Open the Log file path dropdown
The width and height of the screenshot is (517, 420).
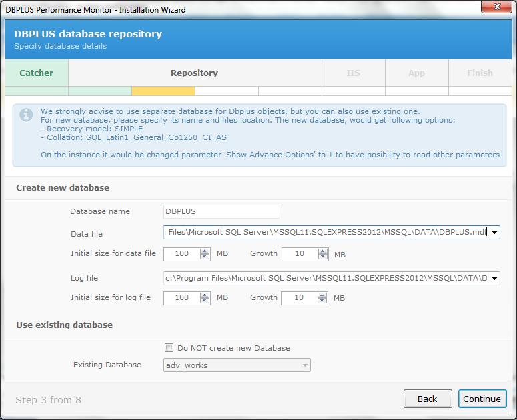pos(494,279)
